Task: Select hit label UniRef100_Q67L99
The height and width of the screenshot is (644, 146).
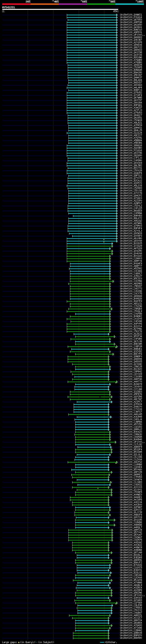Action: [131, 342]
